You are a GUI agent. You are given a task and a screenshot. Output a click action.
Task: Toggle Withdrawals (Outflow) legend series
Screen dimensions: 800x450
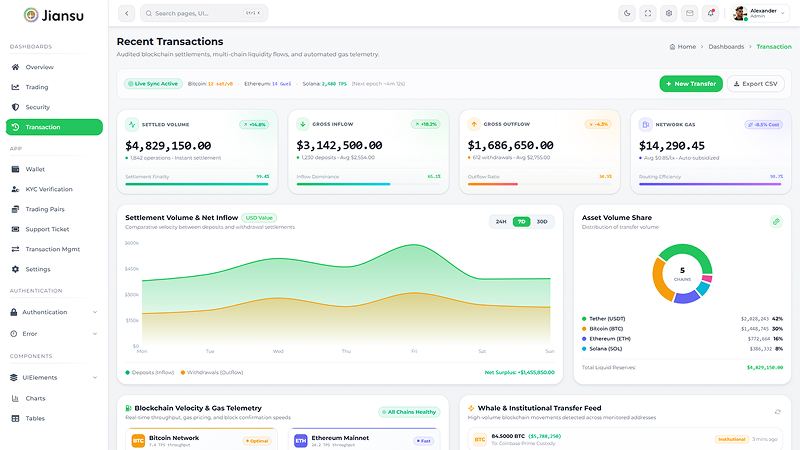(211, 372)
